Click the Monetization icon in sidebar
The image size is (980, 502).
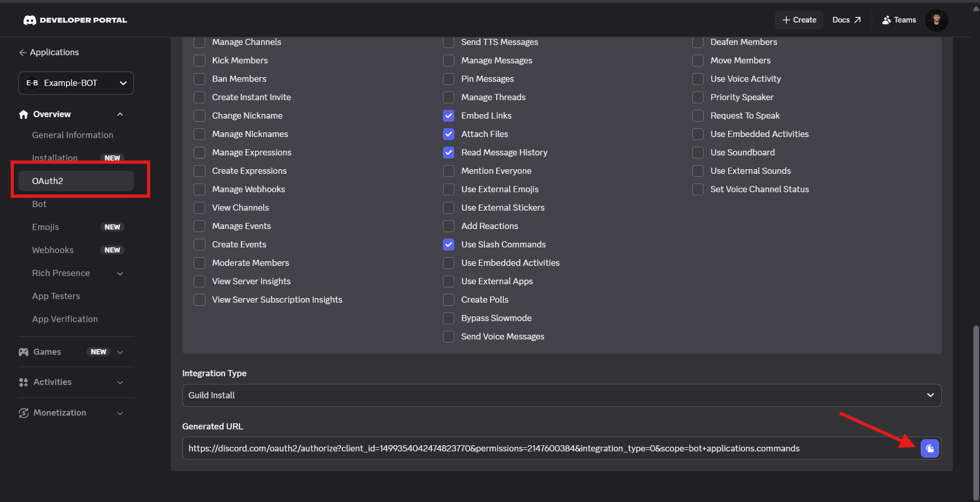pos(24,413)
